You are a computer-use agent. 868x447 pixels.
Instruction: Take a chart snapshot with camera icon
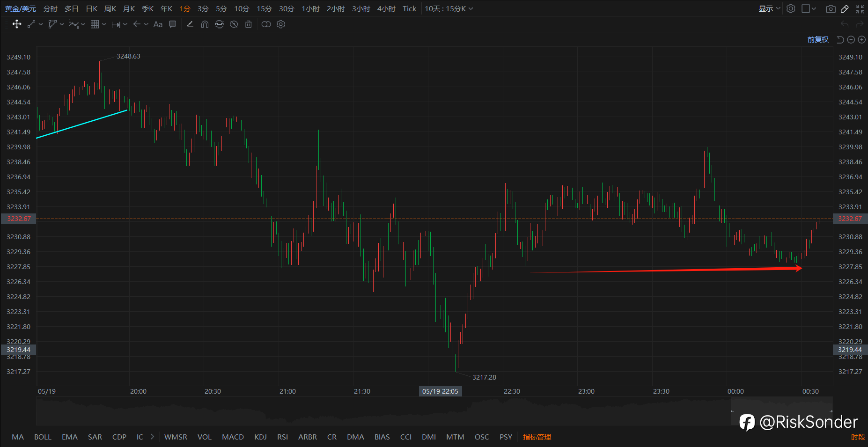(x=831, y=9)
